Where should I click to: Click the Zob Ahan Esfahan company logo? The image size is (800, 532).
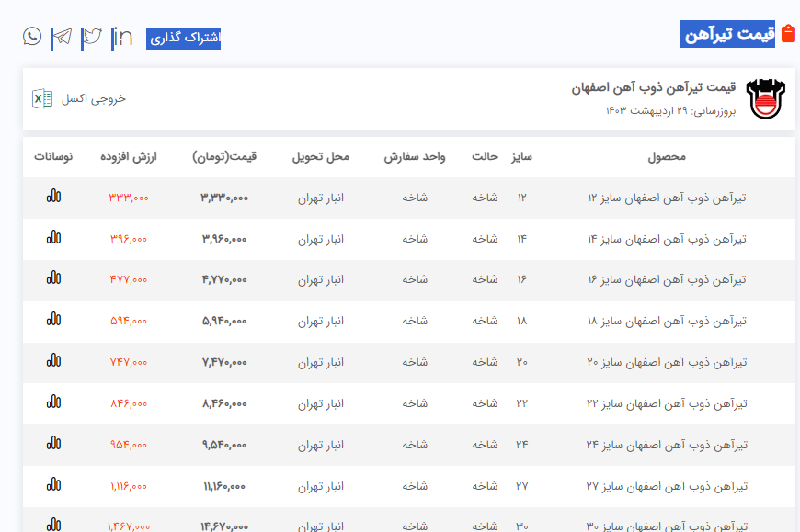pos(765,99)
